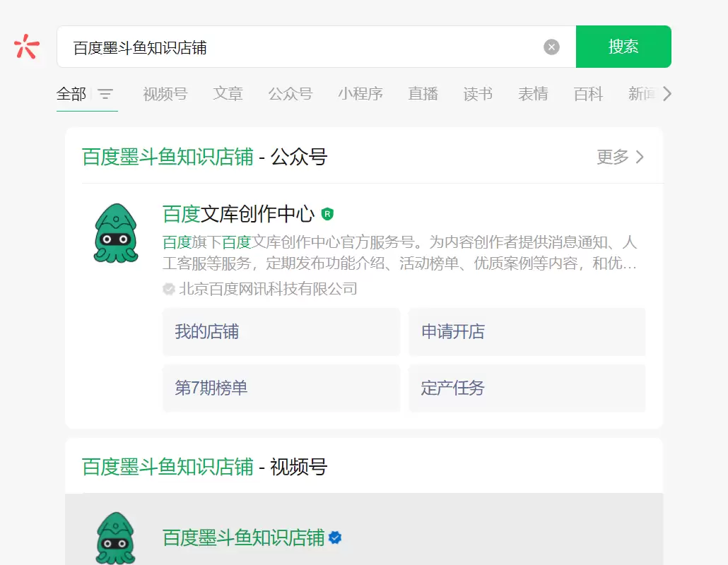This screenshot has width=728, height=565.
Task: Click the chevron arrow after 更多
Action: 640,158
